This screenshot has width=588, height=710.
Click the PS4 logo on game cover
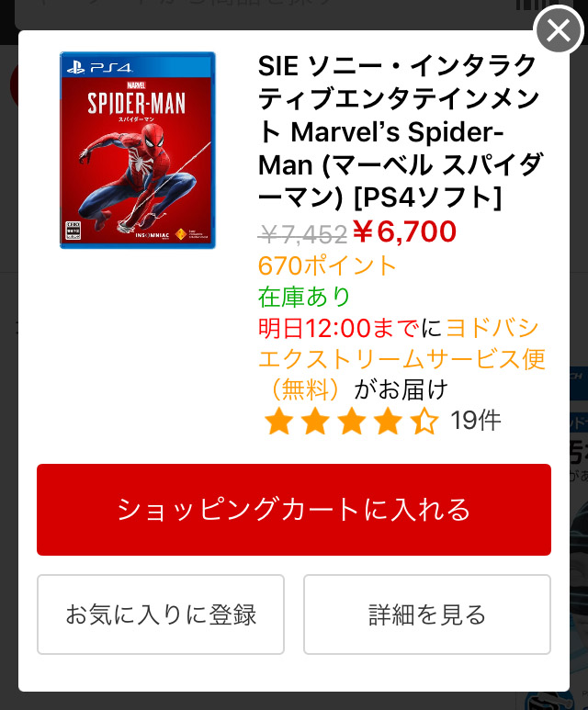(x=99, y=67)
